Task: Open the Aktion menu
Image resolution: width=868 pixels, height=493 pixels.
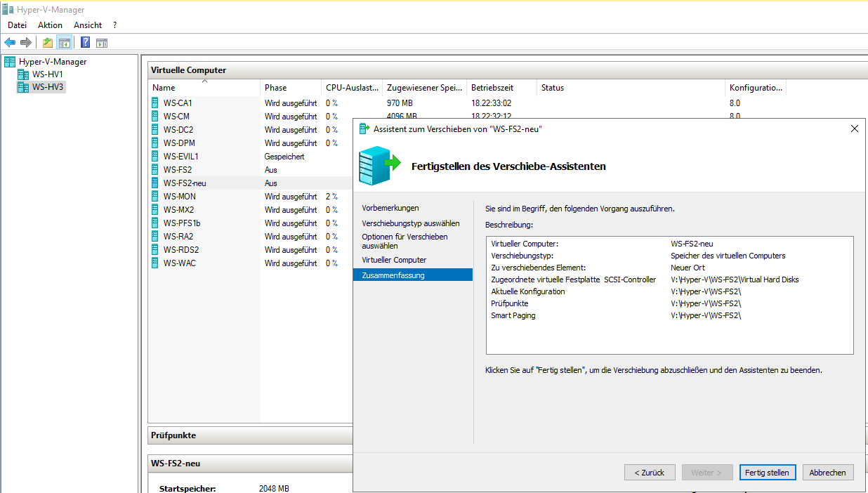Action: (50, 25)
